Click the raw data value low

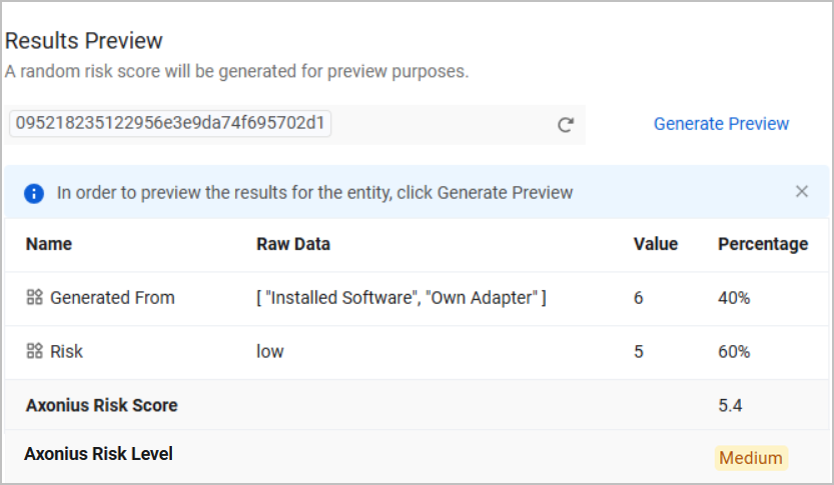click(x=270, y=352)
